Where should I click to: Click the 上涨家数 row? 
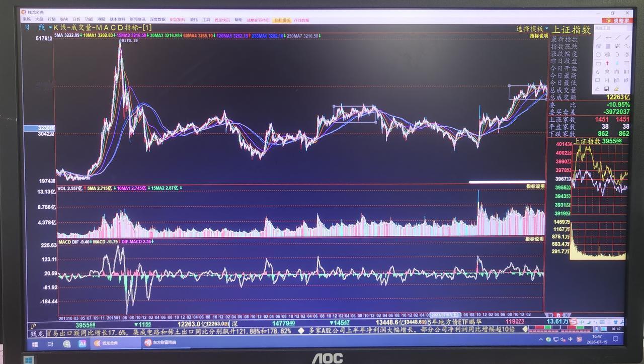[x=590, y=119]
